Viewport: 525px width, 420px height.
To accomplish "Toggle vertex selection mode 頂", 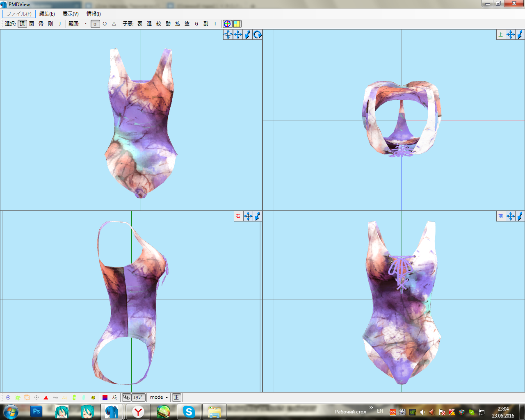I will (22, 24).
